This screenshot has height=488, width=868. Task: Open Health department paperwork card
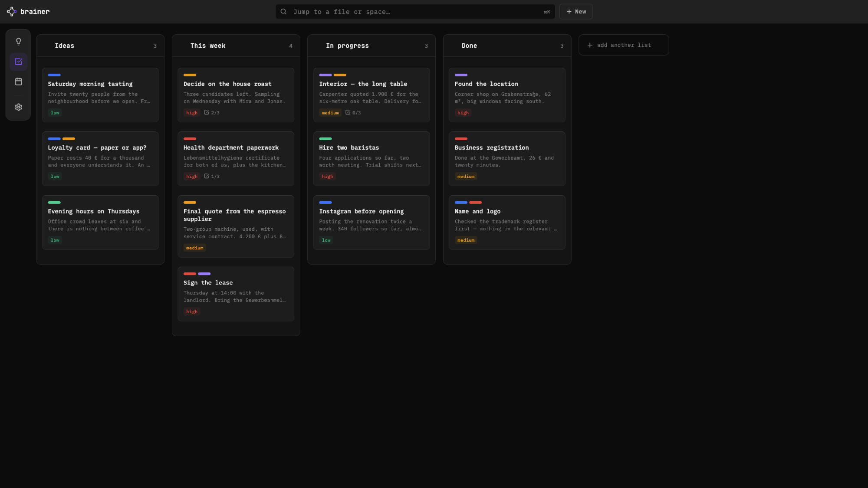click(236, 159)
